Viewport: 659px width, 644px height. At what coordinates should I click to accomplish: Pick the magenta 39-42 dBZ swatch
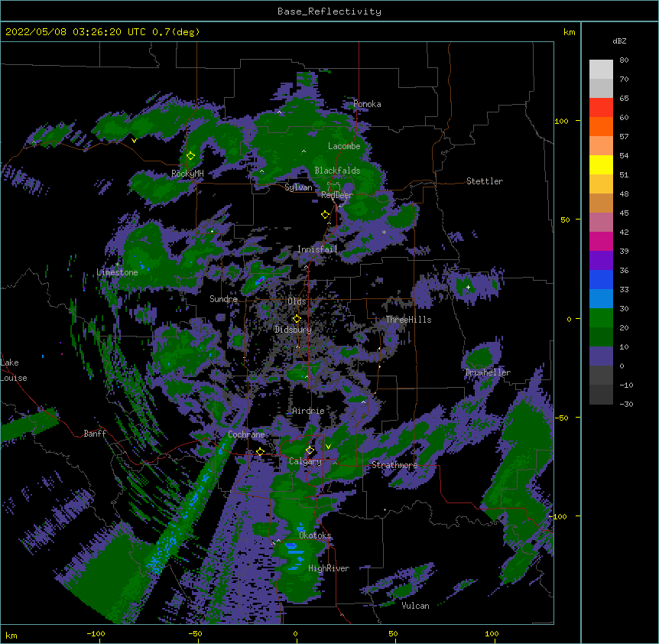[x=601, y=241]
